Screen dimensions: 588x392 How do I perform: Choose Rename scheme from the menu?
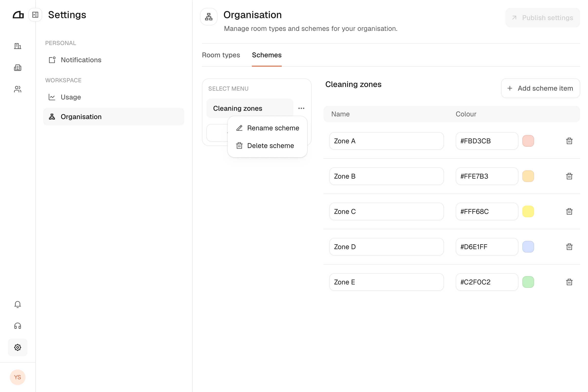click(268, 128)
